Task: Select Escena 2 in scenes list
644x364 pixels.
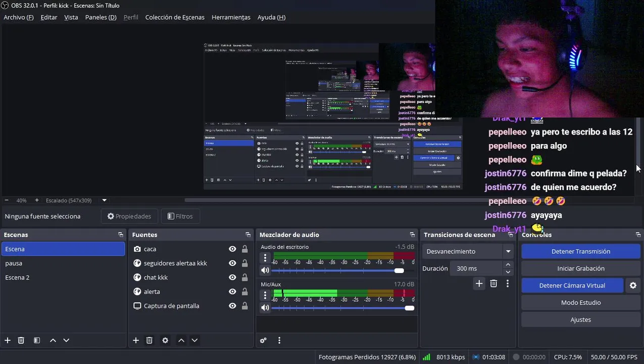Action: (63, 277)
